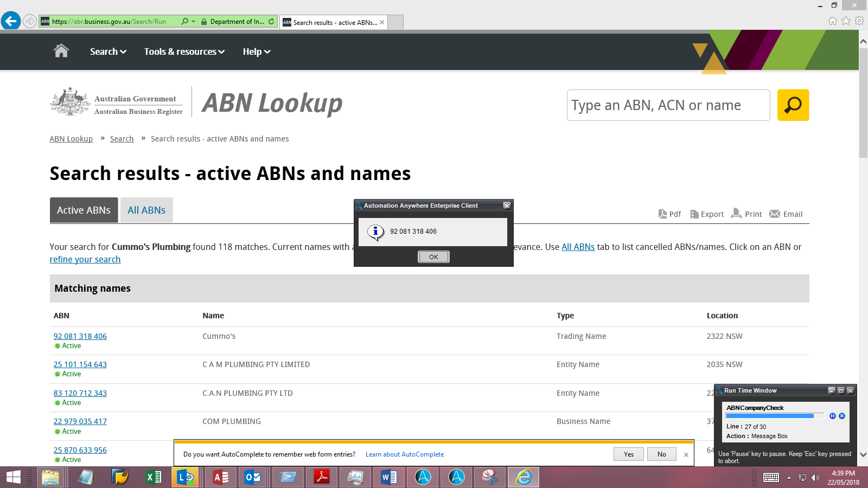868x488 pixels.
Task: Click the ABN, ACN or name search field
Action: (x=668, y=105)
